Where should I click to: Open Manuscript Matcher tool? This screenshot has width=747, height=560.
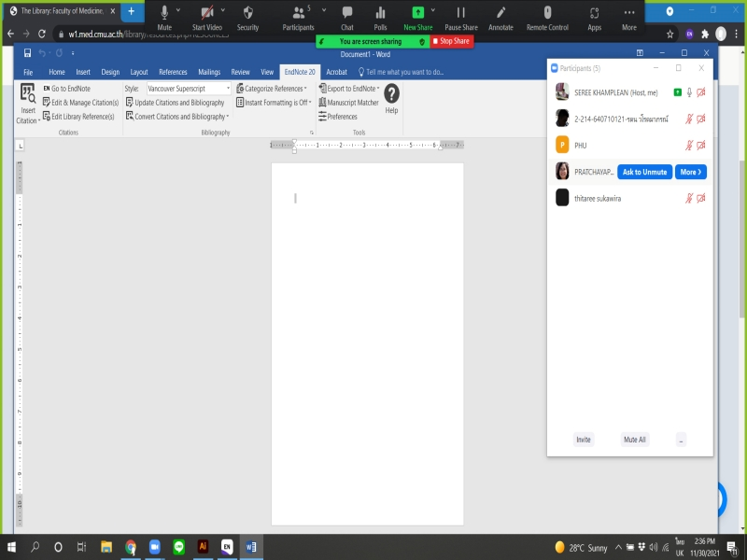tap(352, 103)
